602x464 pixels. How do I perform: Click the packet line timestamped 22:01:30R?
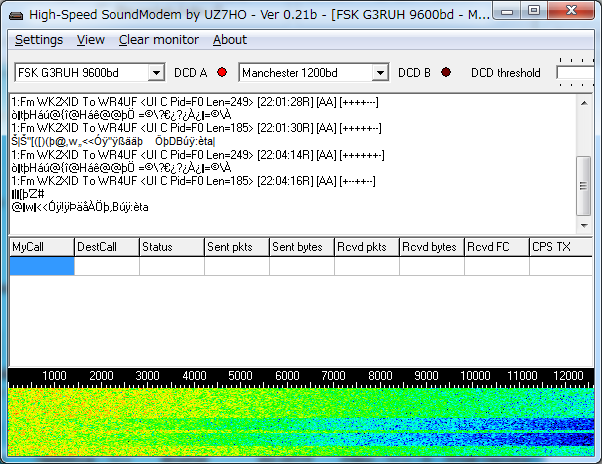[x=196, y=128]
